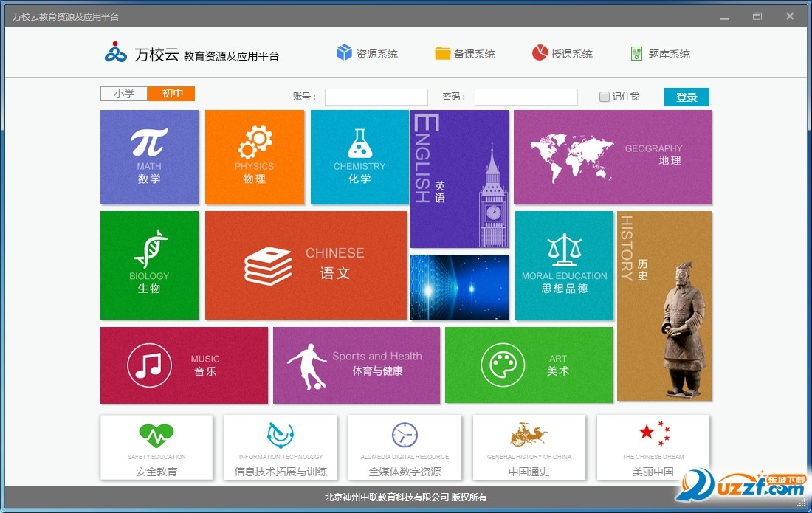This screenshot has height=513, width=812.
Task: Switch to the 初中 junior high tab
Action: 171,94
